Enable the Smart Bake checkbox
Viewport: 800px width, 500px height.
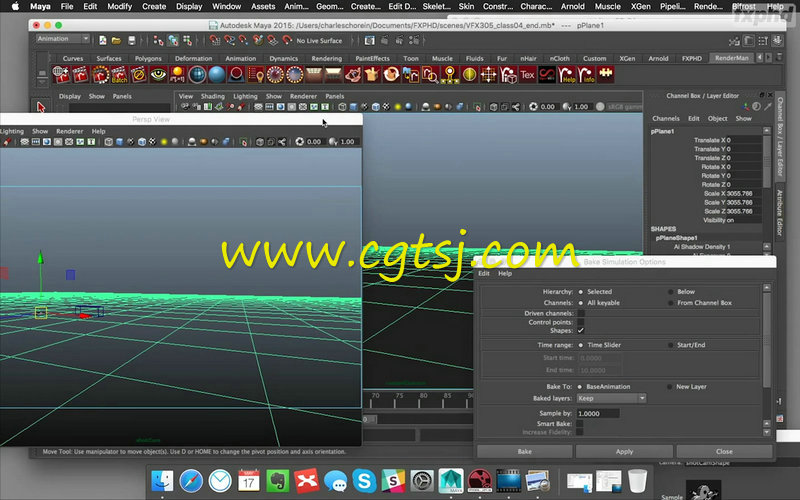click(x=580, y=423)
